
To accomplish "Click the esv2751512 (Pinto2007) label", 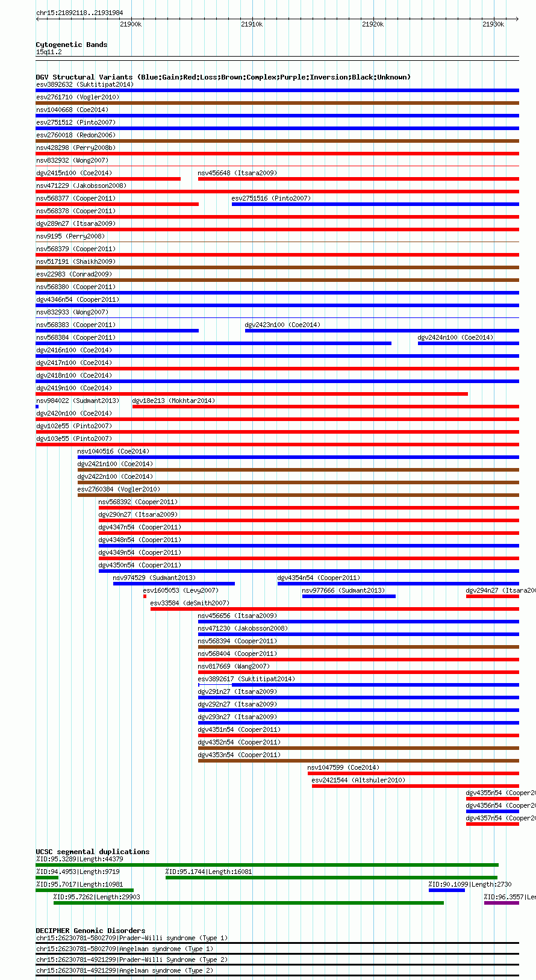I will coord(76,122).
